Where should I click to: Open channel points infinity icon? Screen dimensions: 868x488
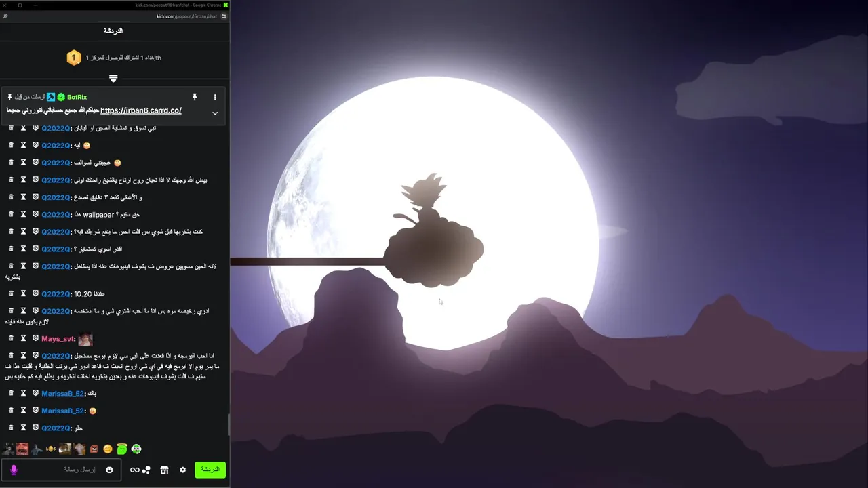(x=134, y=470)
